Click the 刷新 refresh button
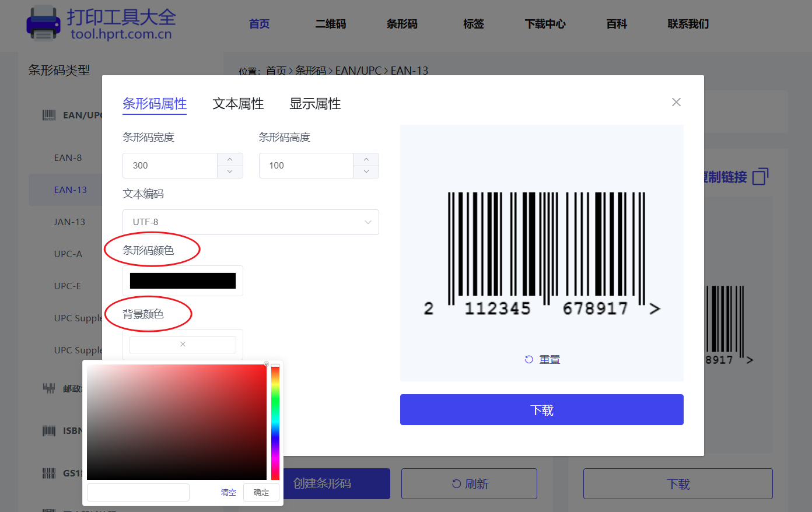Image resolution: width=812 pixels, height=512 pixels. coord(469,483)
